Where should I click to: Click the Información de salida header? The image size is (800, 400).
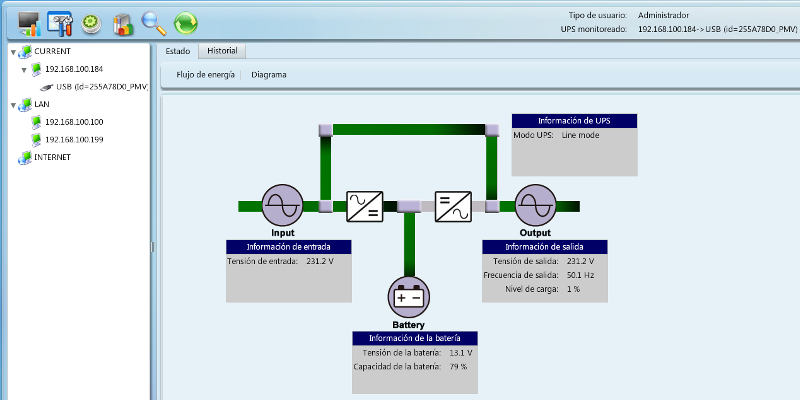coord(544,247)
